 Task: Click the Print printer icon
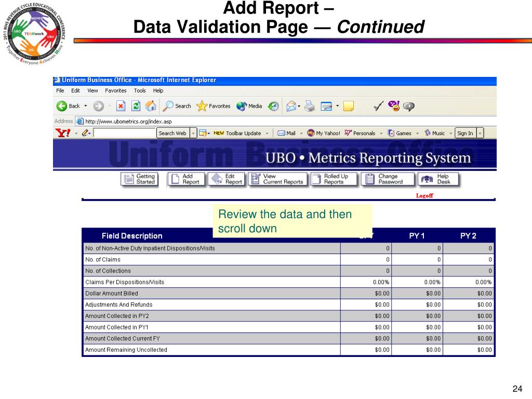point(310,106)
